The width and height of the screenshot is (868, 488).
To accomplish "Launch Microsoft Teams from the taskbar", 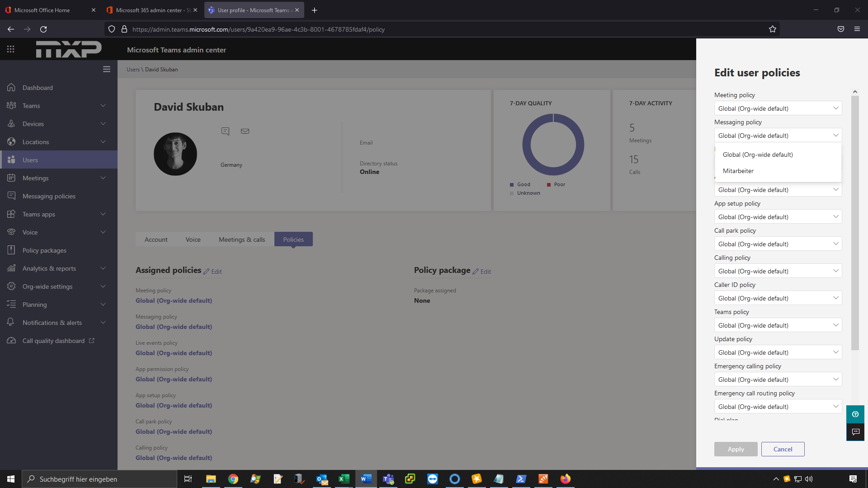I will pyautogui.click(x=388, y=479).
